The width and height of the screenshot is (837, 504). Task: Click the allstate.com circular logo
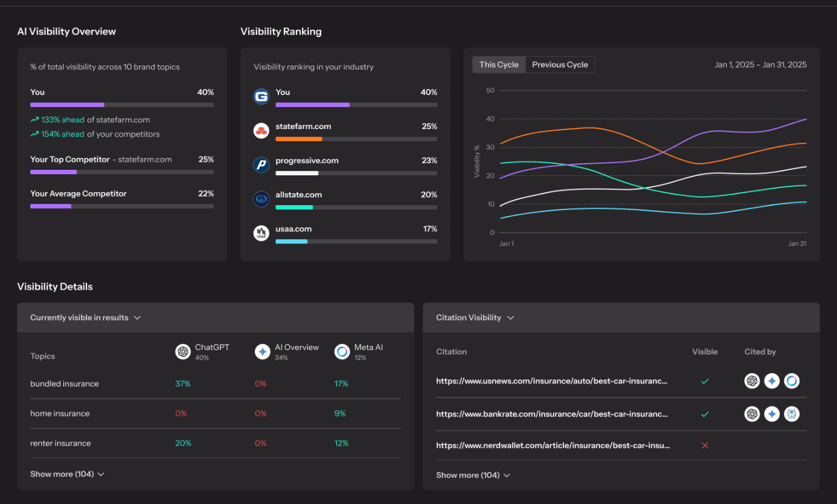tap(261, 198)
